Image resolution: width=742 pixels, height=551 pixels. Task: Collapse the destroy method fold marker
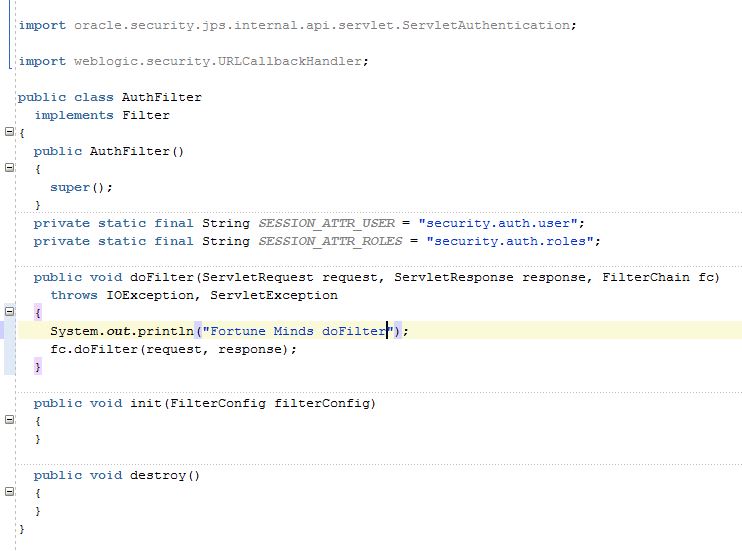coord(9,491)
